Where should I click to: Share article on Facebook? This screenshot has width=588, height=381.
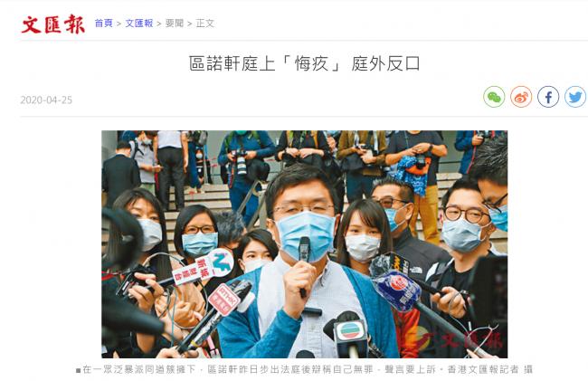click(548, 97)
